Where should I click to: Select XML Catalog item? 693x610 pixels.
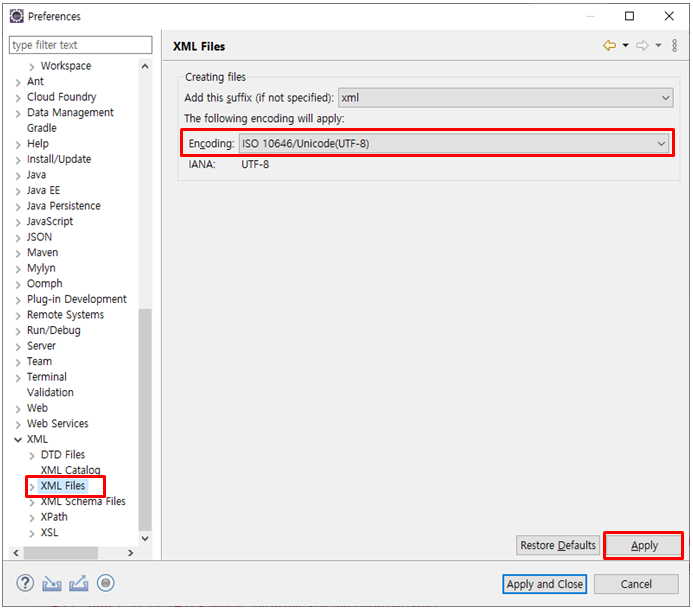70,470
